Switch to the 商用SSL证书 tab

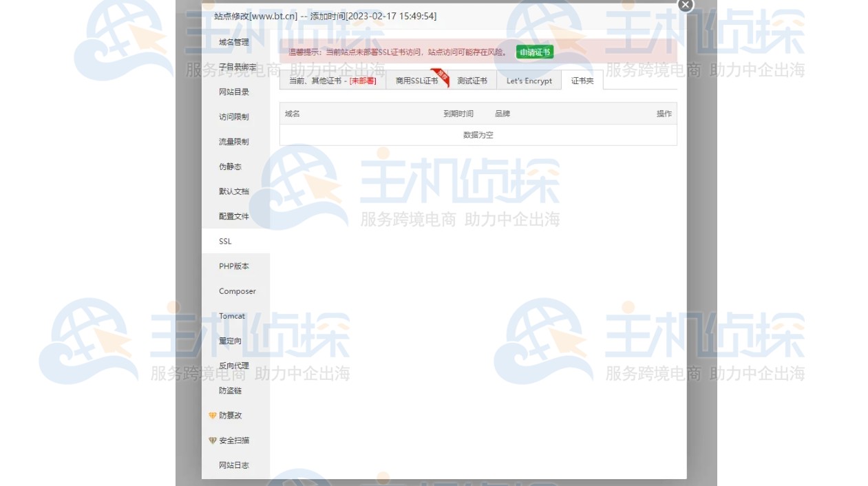(415, 80)
